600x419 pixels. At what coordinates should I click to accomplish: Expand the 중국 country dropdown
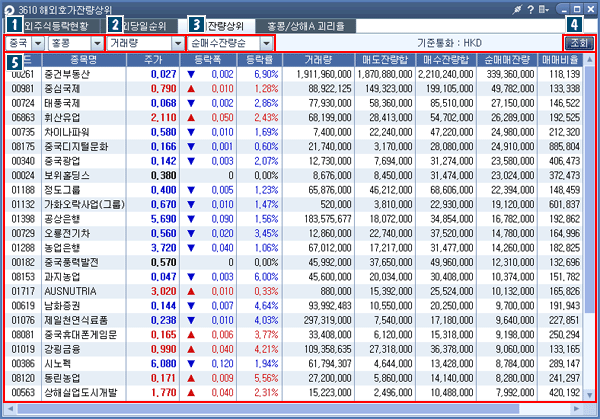(38, 44)
